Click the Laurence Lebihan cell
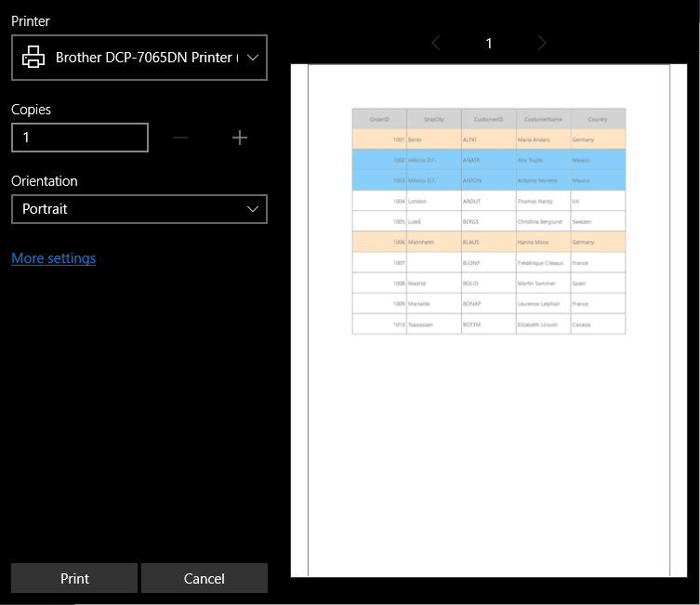Viewport: 700px width, 605px height. (543, 304)
